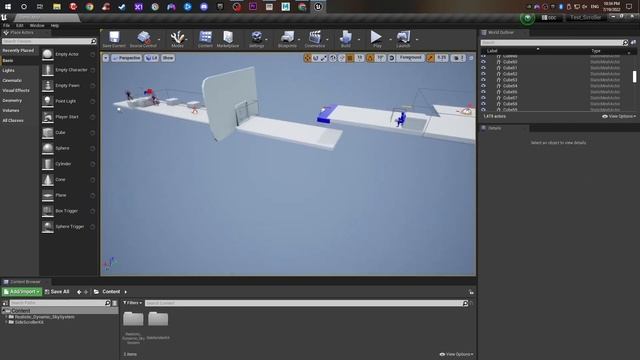This screenshot has width=640, height=360.
Task: Select the Point Light actor icon
Action: pyautogui.click(x=48, y=101)
